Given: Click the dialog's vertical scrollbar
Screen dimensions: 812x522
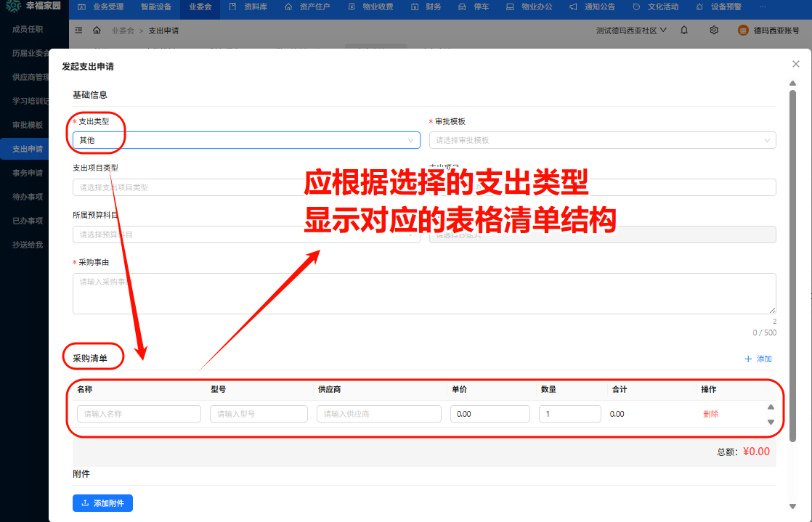Looking at the screenshot, I should [792, 290].
